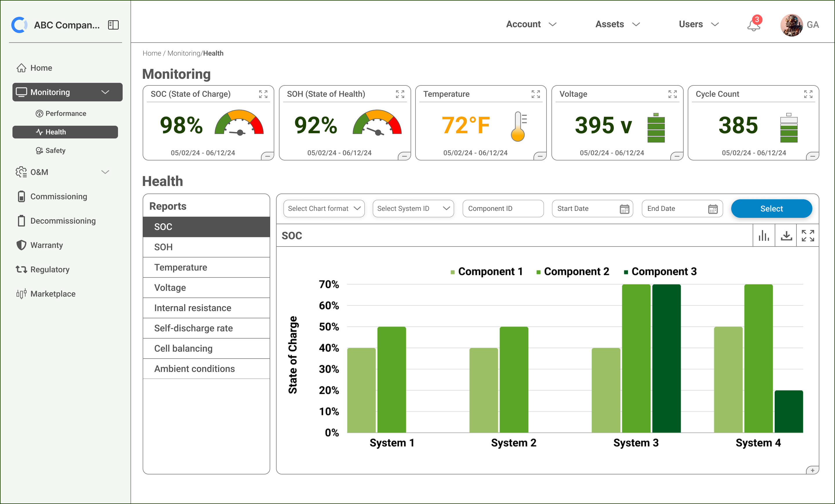Select the Ambient conditions report

click(x=206, y=369)
